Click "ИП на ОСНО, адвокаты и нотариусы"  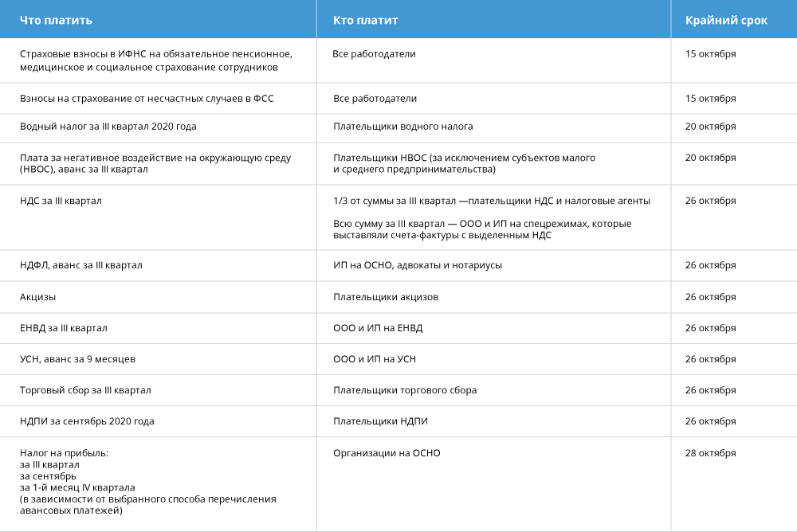coord(418,265)
